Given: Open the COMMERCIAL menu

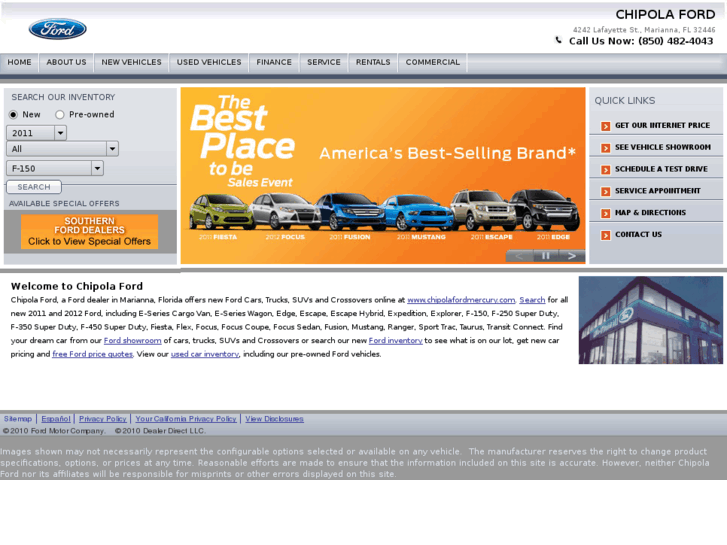Looking at the screenshot, I should pyautogui.click(x=433, y=63).
